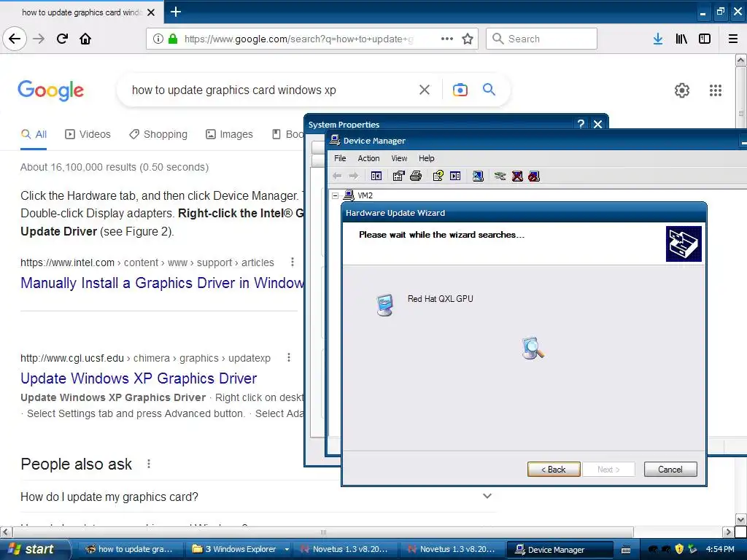Open the Help menu in Device Manager
747x560 pixels.
click(426, 158)
